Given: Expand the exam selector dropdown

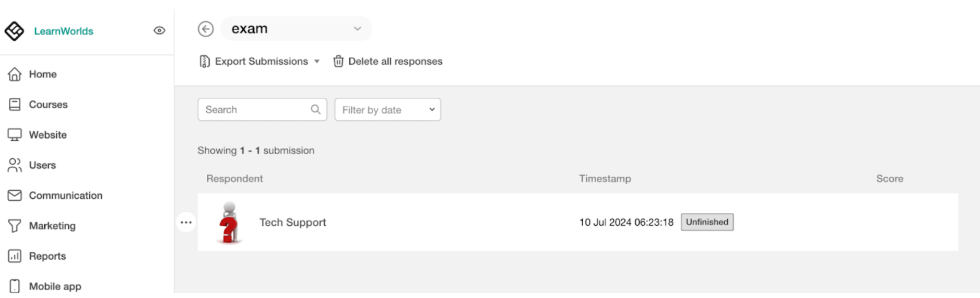Looking at the screenshot, I should click(296, 29).
